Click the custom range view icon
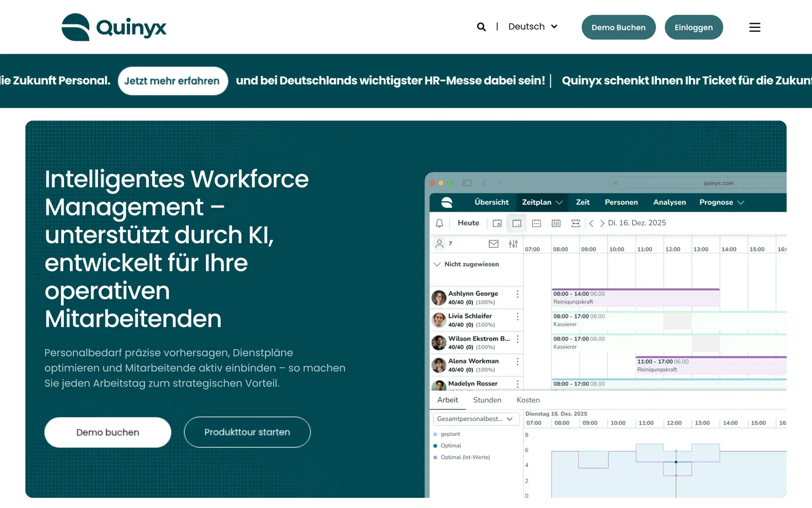This screenshot has height=508, width=812. coord(576,223)
